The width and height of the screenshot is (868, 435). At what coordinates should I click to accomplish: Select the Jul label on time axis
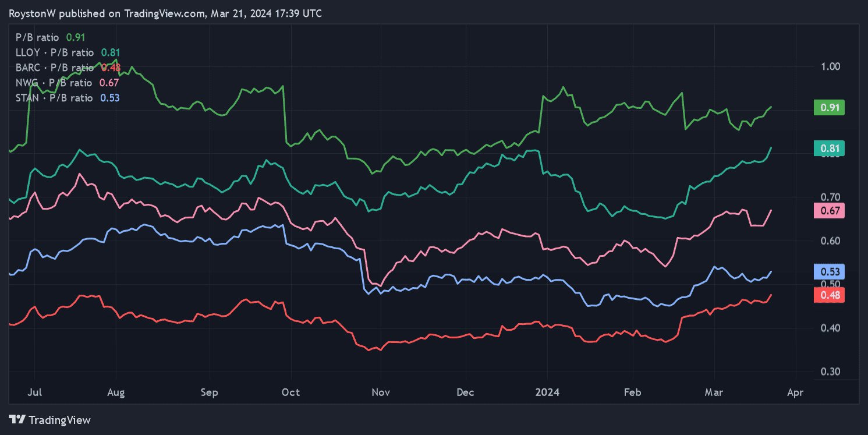(34, 392)
